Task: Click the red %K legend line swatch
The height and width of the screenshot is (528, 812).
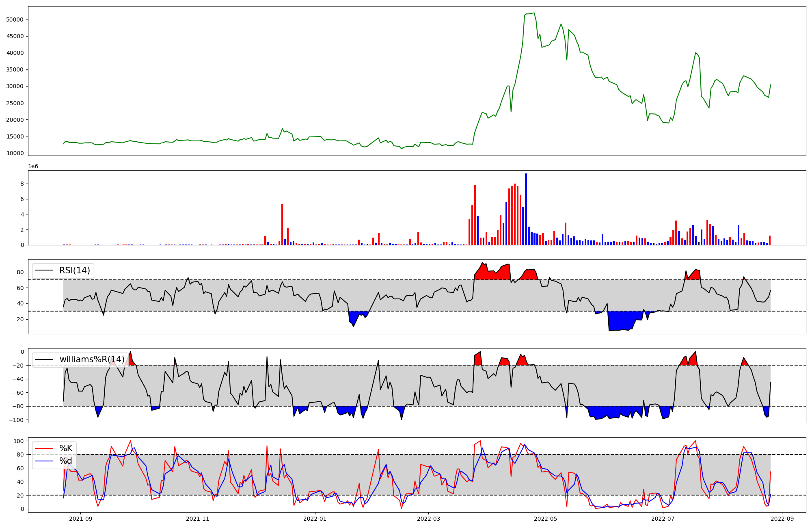Action: point(44,448)
